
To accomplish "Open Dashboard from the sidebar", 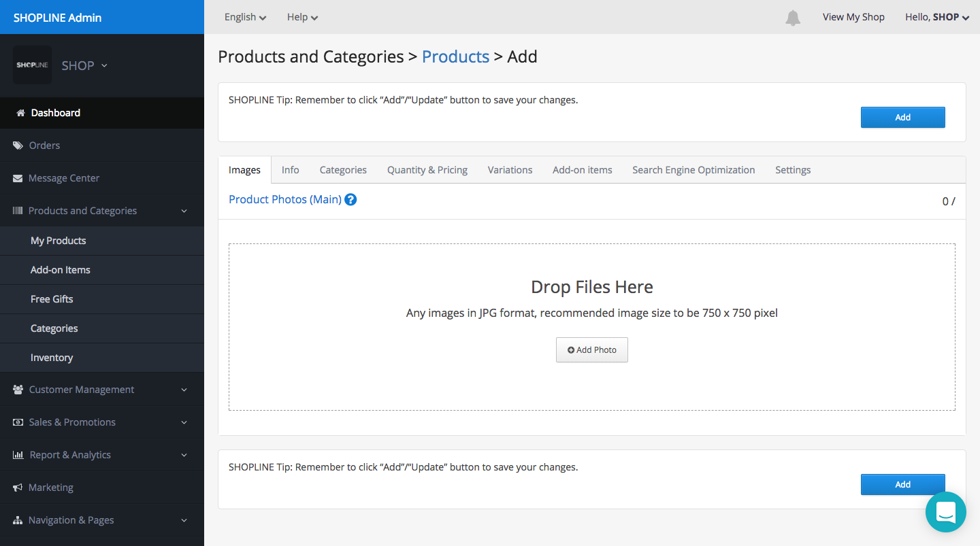I will pyautogui.click(x=55, y=113).
